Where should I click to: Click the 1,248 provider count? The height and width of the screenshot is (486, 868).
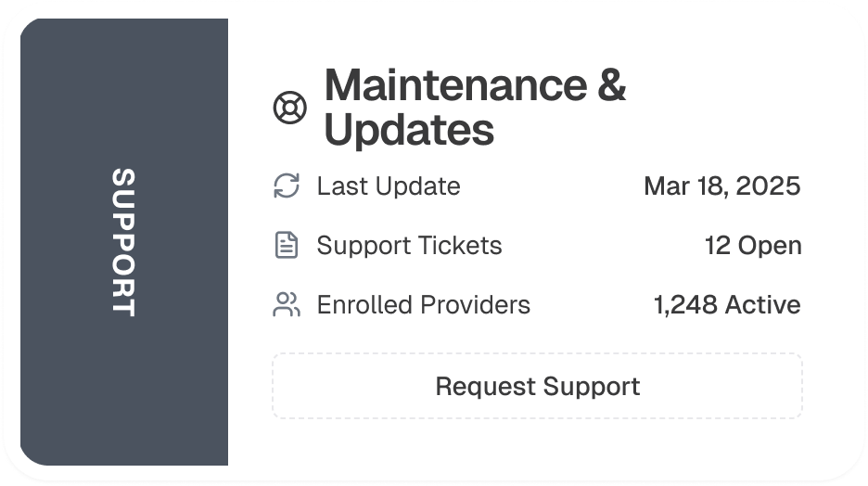687,305
